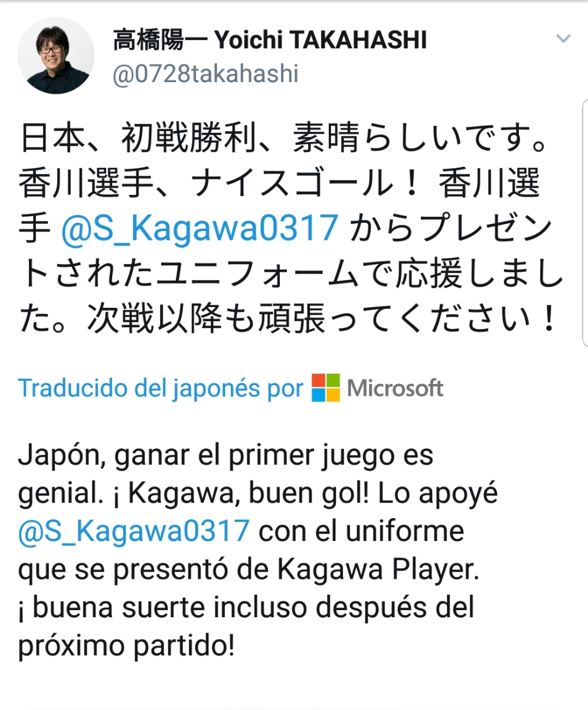The image size is (588, 710).
Task: Tap line '¡ buena suerte incluso después del'
Action: (x=246, y=607)
